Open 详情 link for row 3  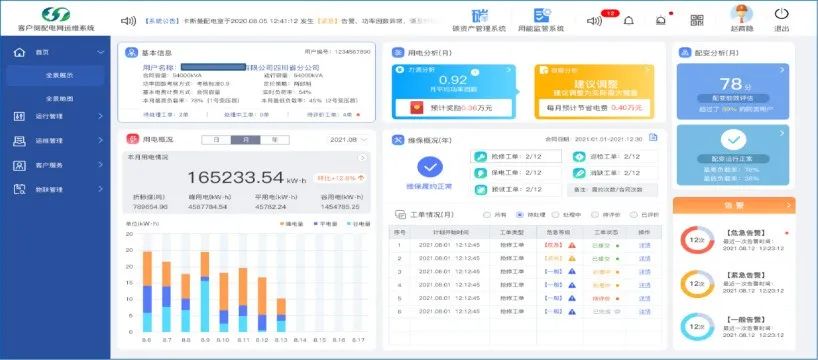pyautogui.click(x=645, y=271)
